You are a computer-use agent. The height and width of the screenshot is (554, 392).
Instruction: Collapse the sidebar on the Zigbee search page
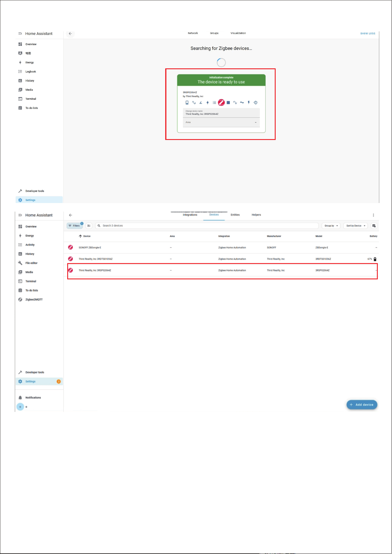pyautogui.click(x=20, y=34)
